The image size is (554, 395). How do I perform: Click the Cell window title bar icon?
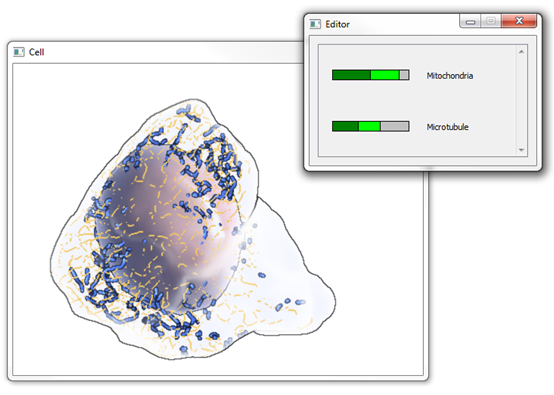point(18,52)
